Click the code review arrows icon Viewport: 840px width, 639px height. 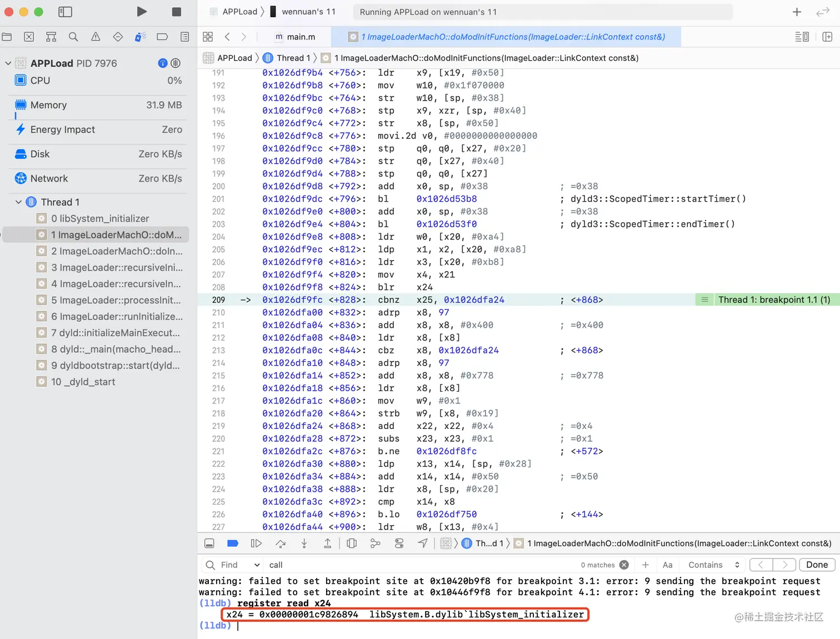(823, 12)
